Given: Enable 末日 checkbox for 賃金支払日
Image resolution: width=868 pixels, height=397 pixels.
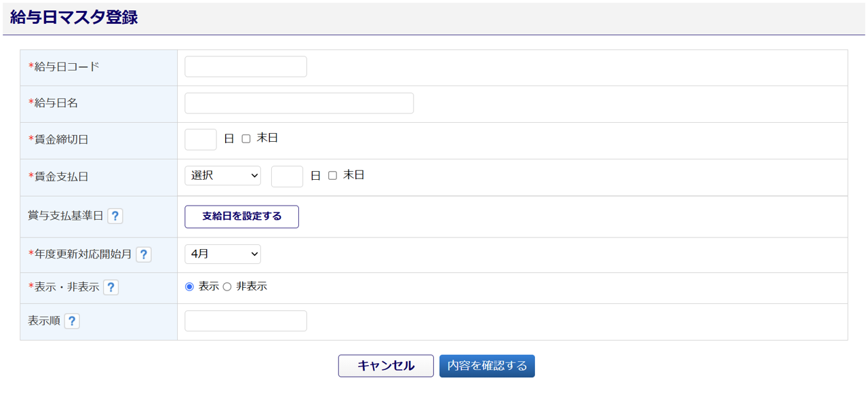Looking at the screenshot, I should coord(332,176).
